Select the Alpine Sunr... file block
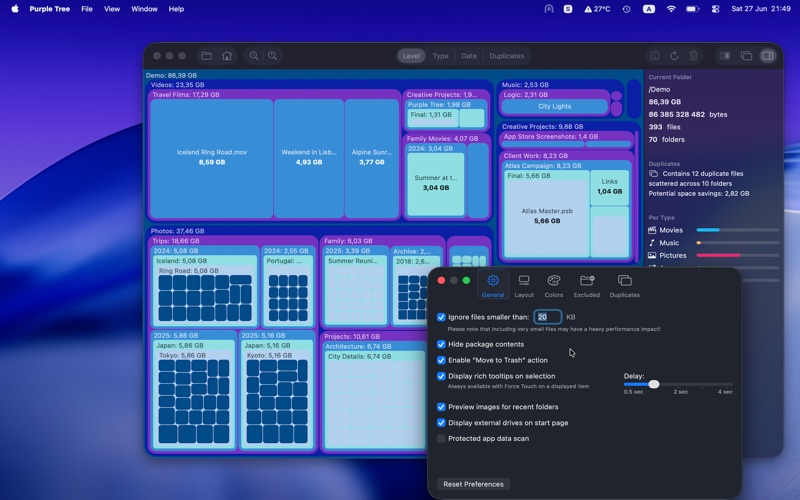800x500 pixels. (371, 158)
